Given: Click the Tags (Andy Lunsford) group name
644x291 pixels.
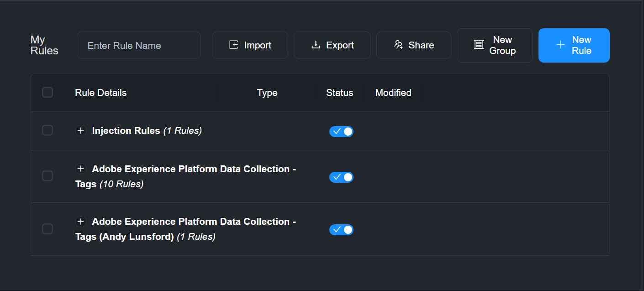Looking at the screenshot, I should [186, 229].
